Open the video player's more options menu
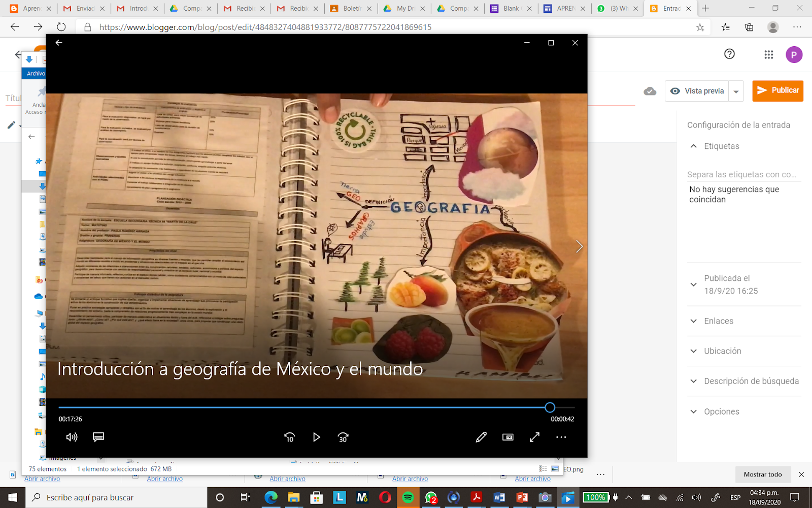This screenshot has width=812, height=508. pyautogui.click(x=561, y=437)
